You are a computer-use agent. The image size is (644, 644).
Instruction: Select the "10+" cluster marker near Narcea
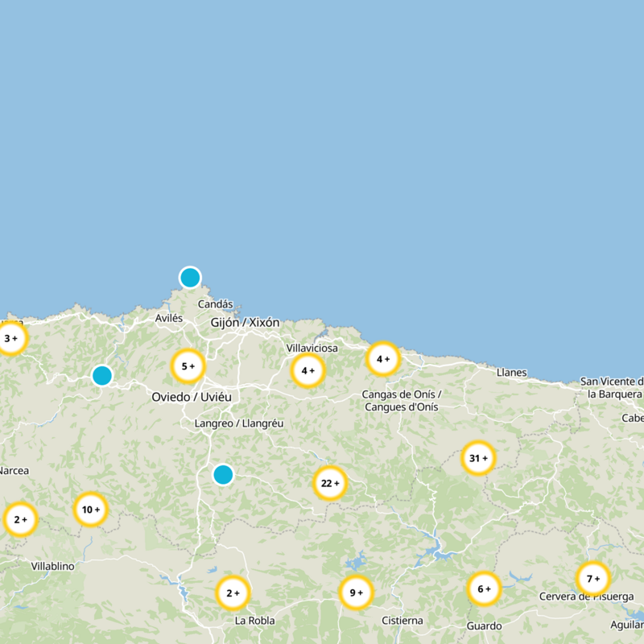coord(91,509)
